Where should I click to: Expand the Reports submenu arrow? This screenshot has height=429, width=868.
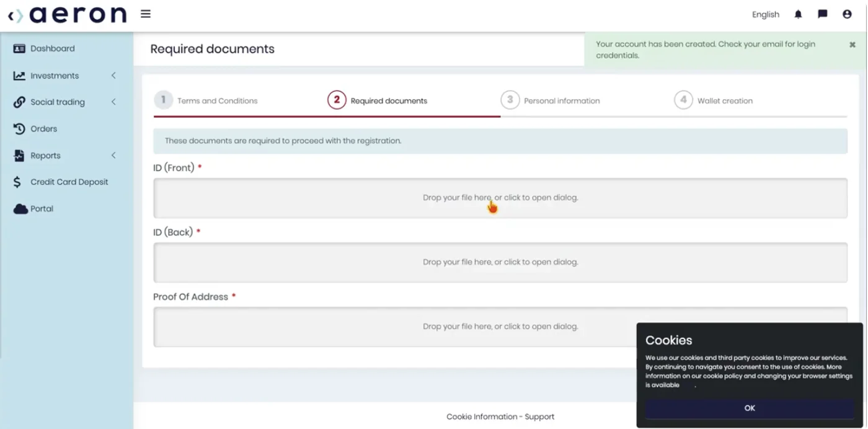[113, 156]
